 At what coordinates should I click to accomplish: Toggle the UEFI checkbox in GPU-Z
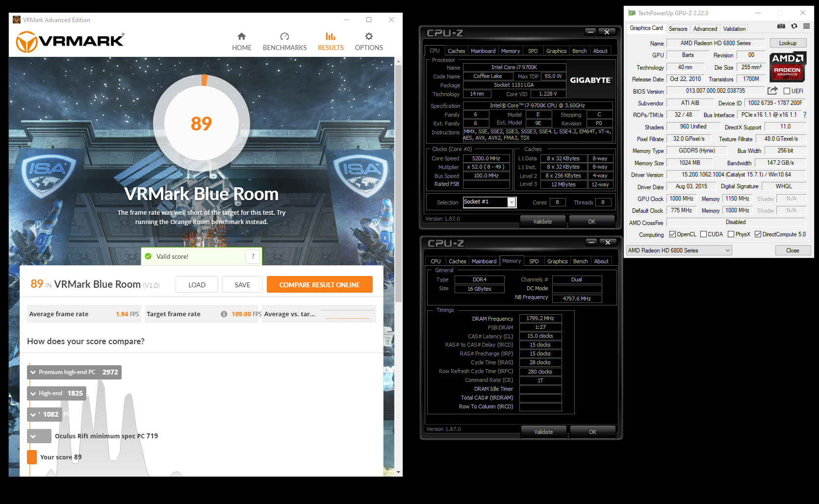[x=787, y=91]
